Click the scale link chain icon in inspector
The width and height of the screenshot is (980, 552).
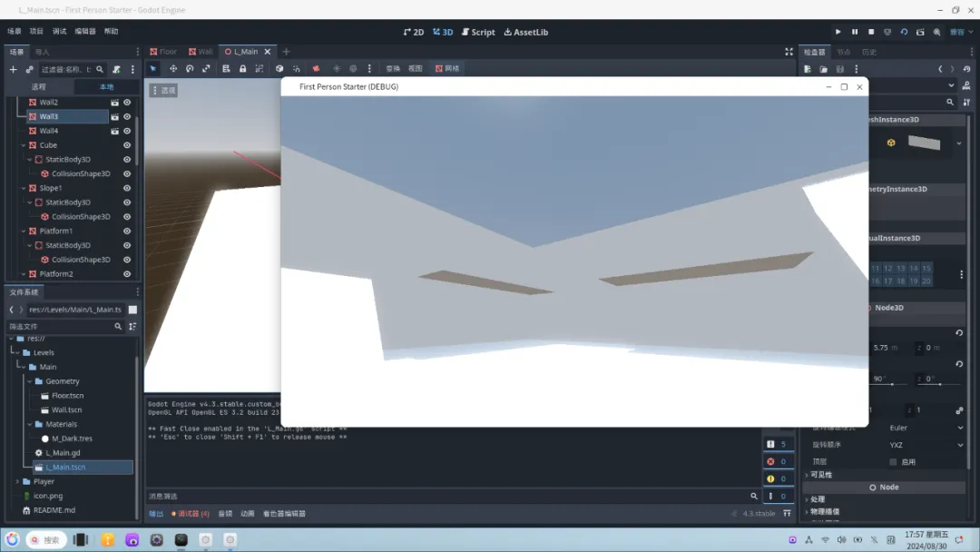(959, 410)
